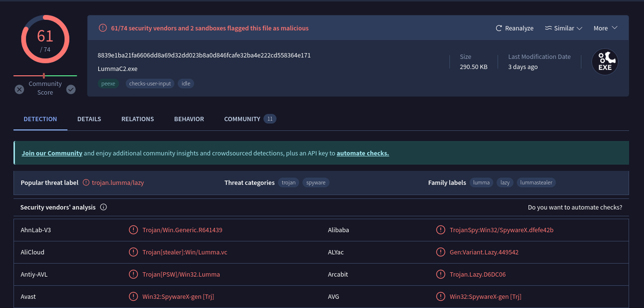
Task: Click the warning icon in AliCloud row
Action: pyautogui.click(x=133, y=252)
